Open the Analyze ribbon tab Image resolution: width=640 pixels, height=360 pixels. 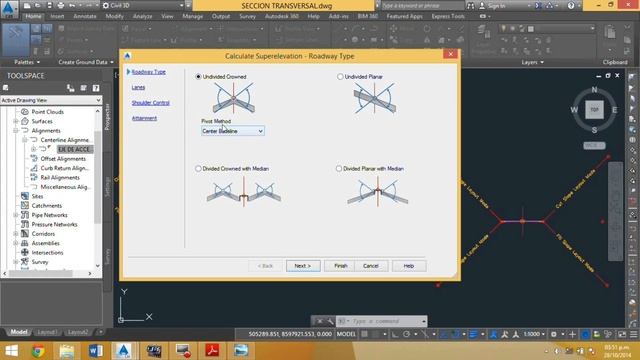click(142, 16)
